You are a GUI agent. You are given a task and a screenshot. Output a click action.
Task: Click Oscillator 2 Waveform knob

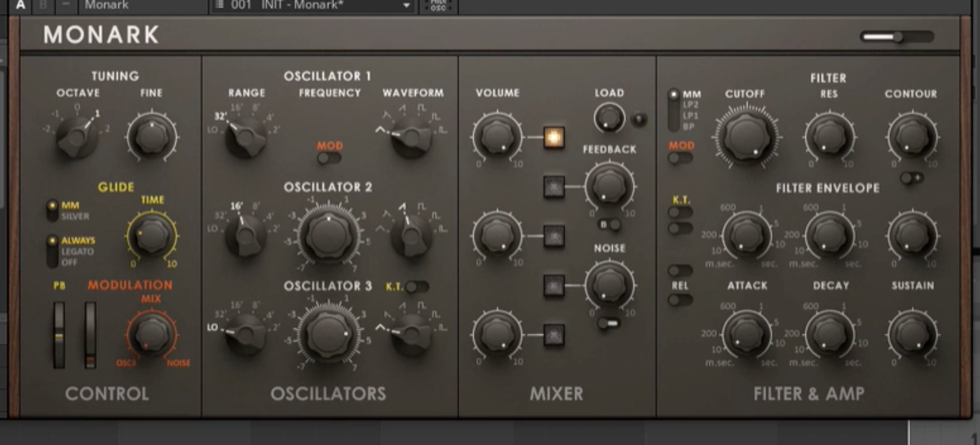412,236
